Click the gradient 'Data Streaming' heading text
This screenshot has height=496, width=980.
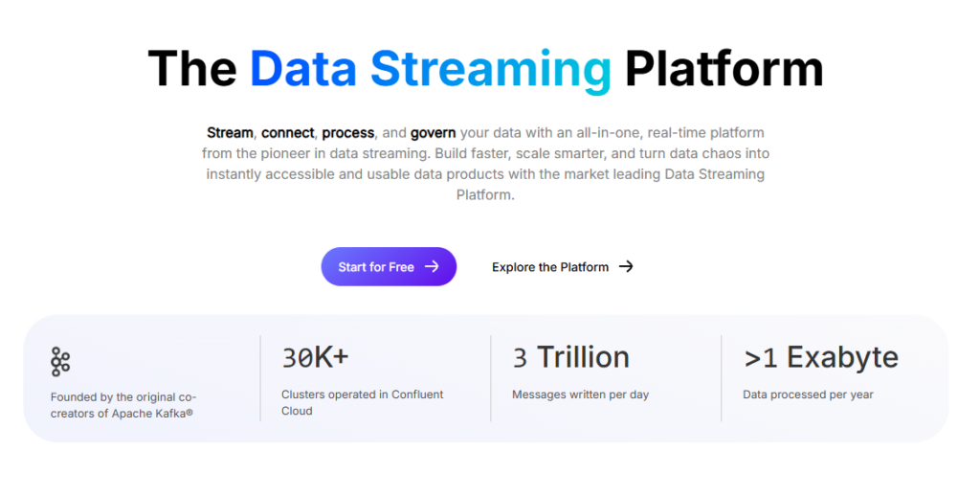coord(430,69)
